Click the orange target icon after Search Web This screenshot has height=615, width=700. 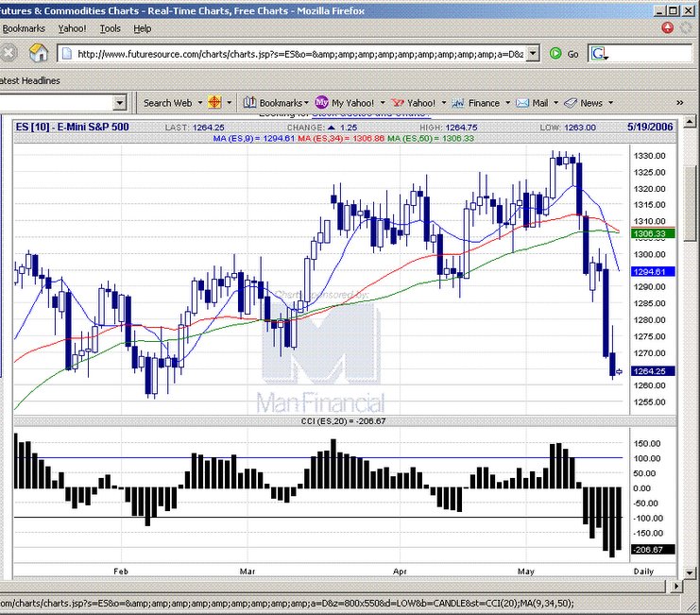[x=214, y=103]
